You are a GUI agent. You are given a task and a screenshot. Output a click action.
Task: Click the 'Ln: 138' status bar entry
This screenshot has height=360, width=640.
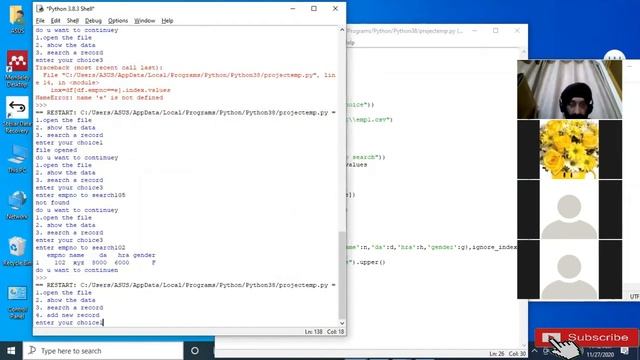(313, 332)
